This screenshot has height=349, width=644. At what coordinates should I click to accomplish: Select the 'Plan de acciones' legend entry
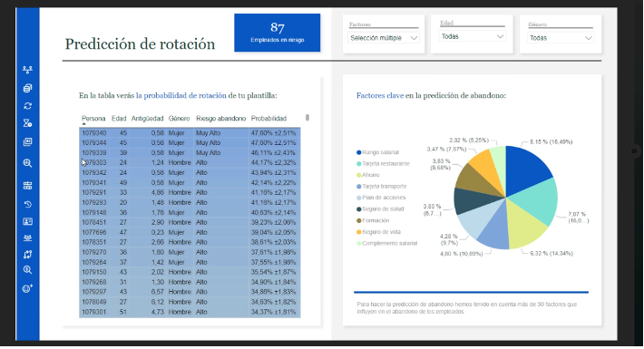[381, 198]
